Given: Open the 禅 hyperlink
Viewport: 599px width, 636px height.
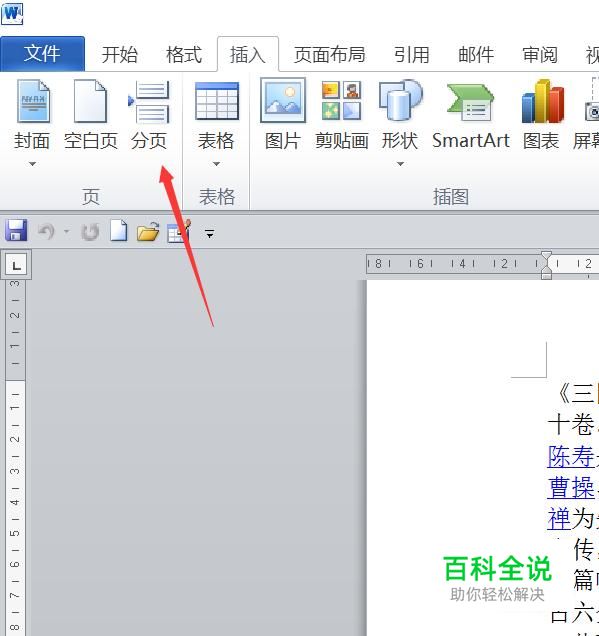Looking at the screenshot, I should 559,518.
